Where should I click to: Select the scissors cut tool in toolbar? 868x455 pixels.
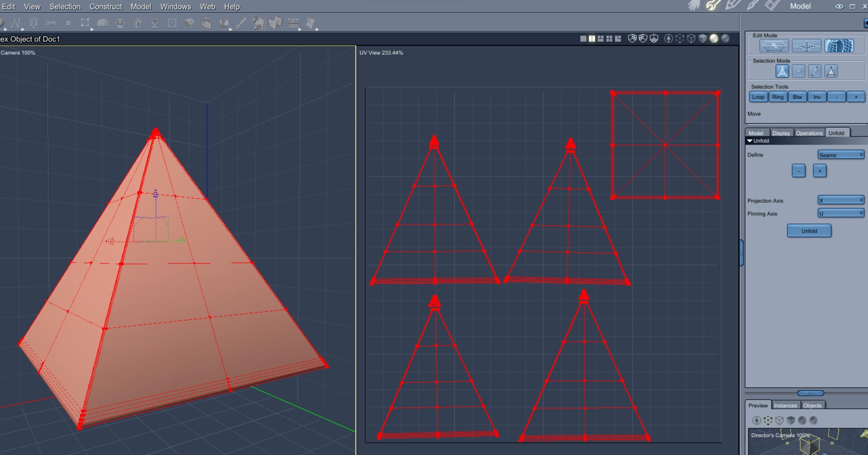tap(51, 23)
